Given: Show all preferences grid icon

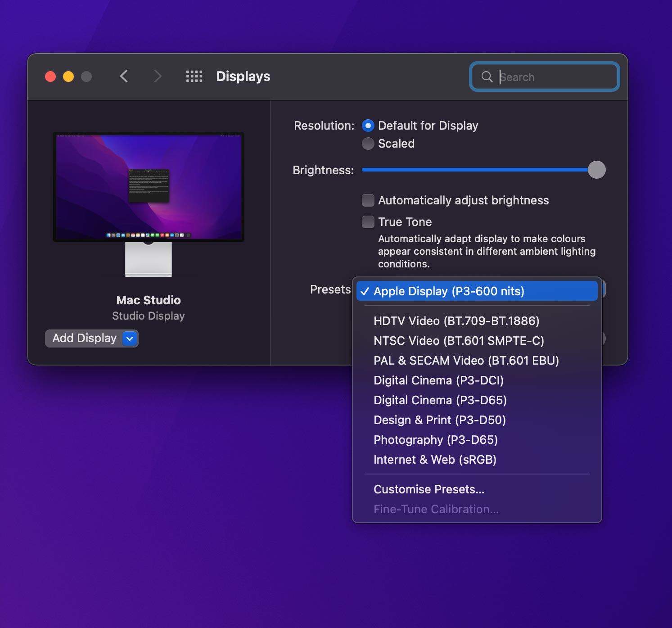Looking at the screenshot, I should pyautogui.click(x=194, y=77).
